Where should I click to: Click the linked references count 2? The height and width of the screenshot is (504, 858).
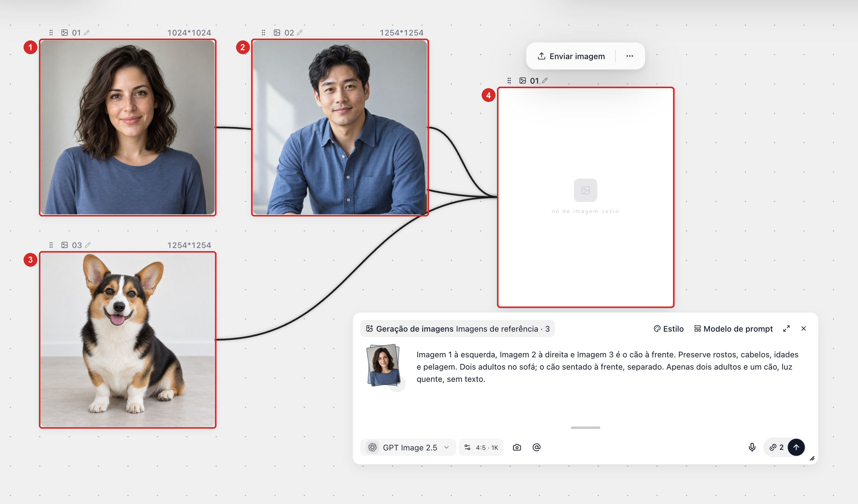[777, 447]
